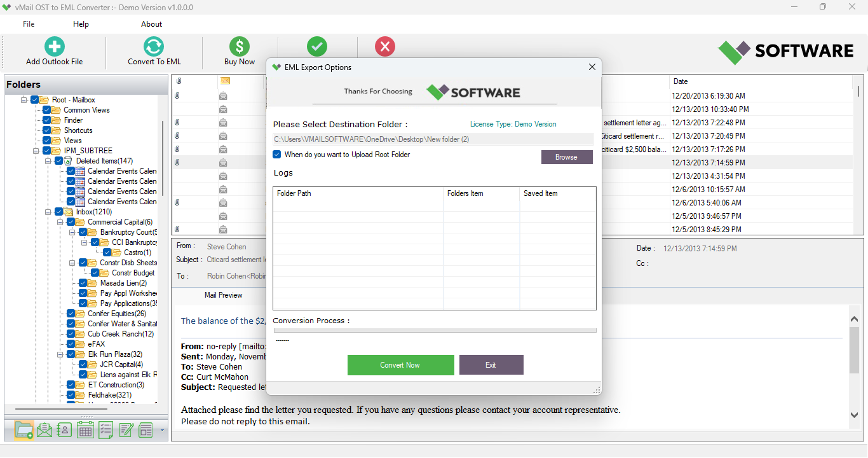Select the Convert To EML icon
Viewport: 868px width, 458px height.
(153, 46)
